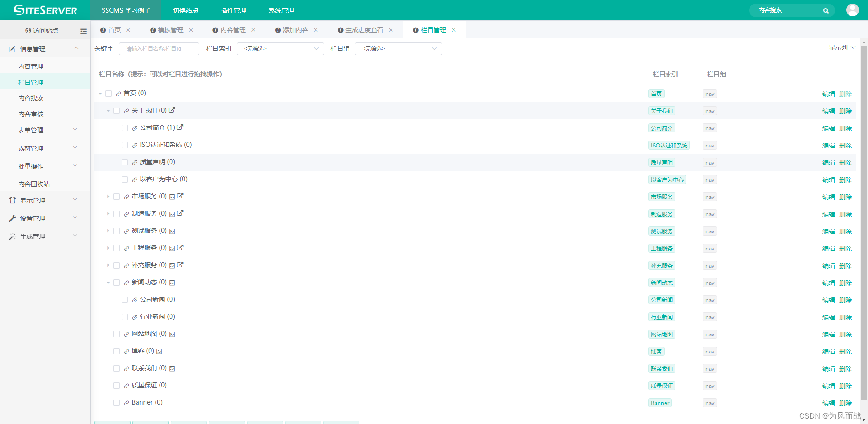Click the external link icon next to 关于我们
The image size is (868, 424).
click(173, 110)
